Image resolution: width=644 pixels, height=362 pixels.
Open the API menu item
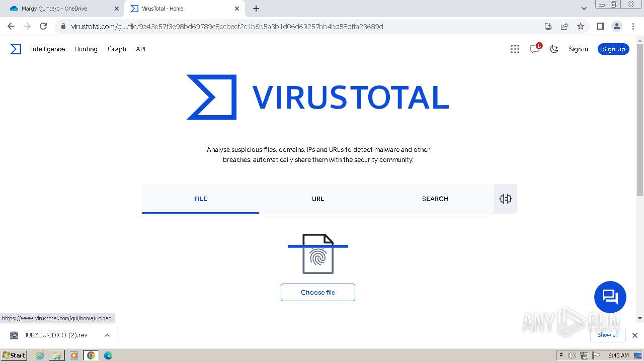(x=140, y=49)
